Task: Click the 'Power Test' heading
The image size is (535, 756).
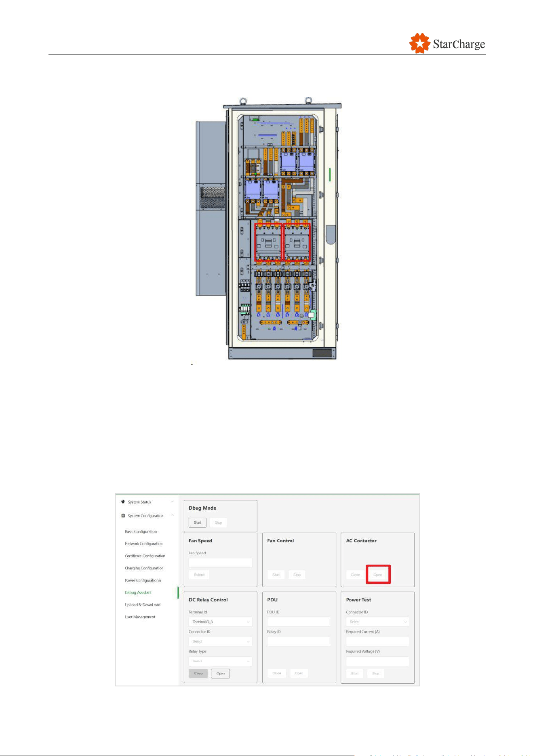Action: pyautogui.click(x=358, y=600)
